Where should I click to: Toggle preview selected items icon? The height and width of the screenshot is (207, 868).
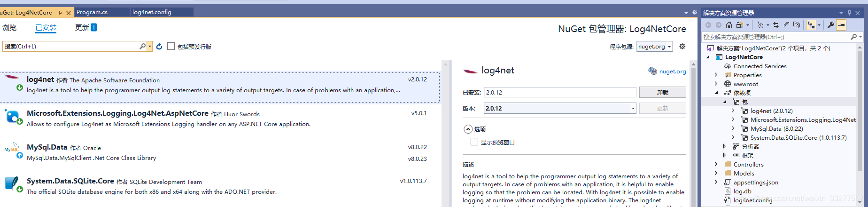tap(841, 25)
